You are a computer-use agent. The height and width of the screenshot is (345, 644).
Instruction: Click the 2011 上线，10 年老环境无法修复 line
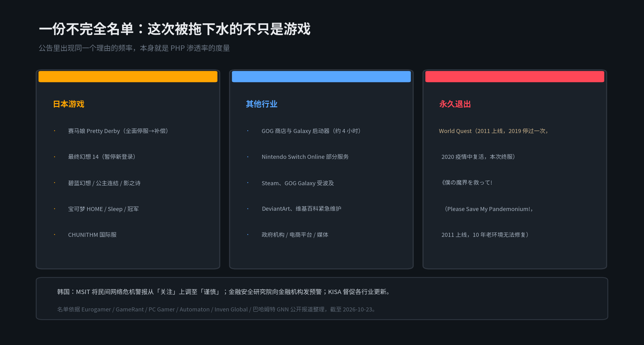pyautogui.click(x=485, y=235)
